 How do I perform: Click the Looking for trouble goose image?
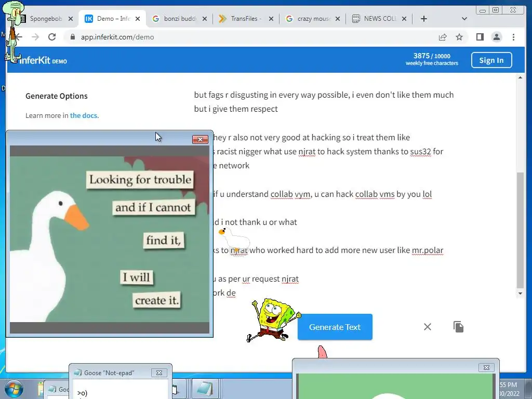[x=110, y=239]
